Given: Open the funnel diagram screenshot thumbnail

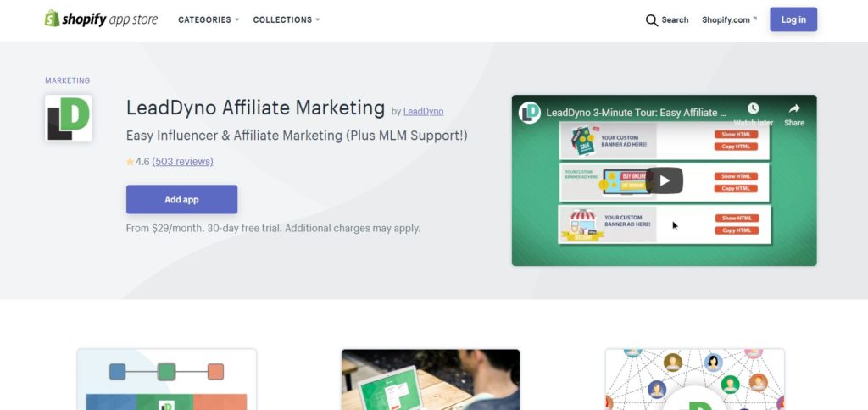Looking at the screenshot, I should coord(167,380).
